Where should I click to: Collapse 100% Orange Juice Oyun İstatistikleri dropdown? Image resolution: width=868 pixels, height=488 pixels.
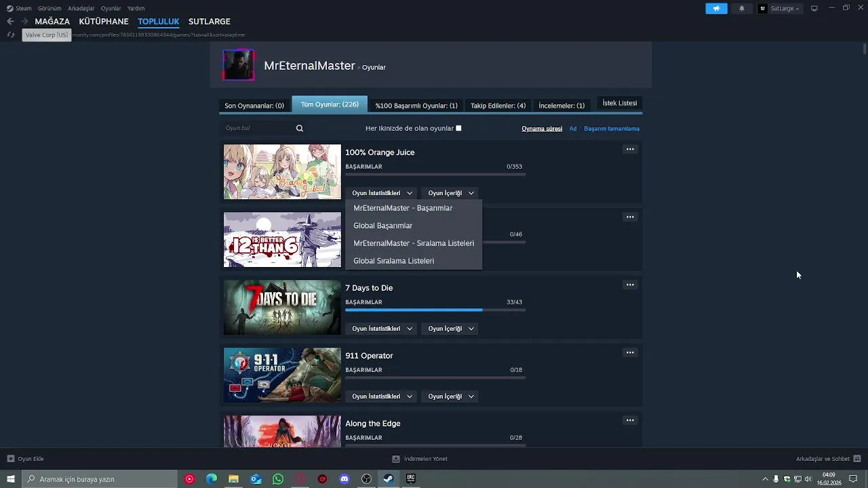coord(382,193)
